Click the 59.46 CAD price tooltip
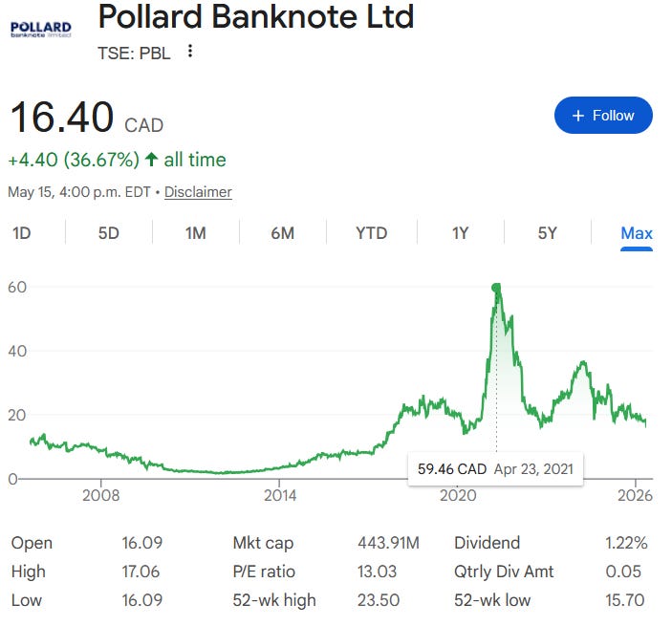 click(495, 468)
